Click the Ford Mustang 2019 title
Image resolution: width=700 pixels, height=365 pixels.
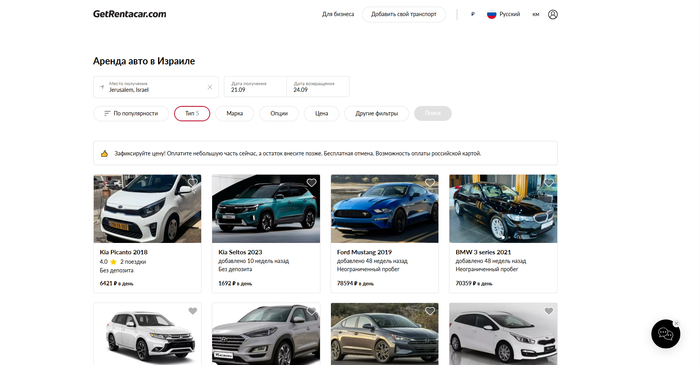tap(364, 252)
